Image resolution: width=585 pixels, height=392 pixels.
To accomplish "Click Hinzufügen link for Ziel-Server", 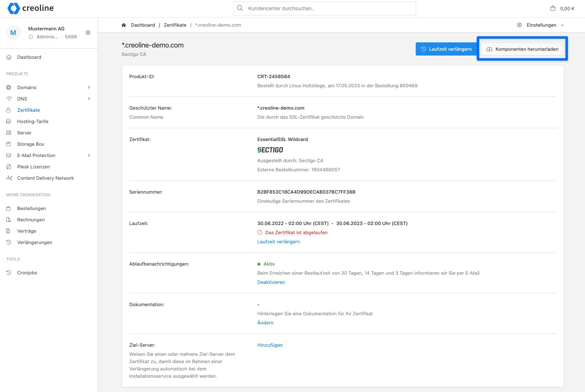I will tap(270, 345).
